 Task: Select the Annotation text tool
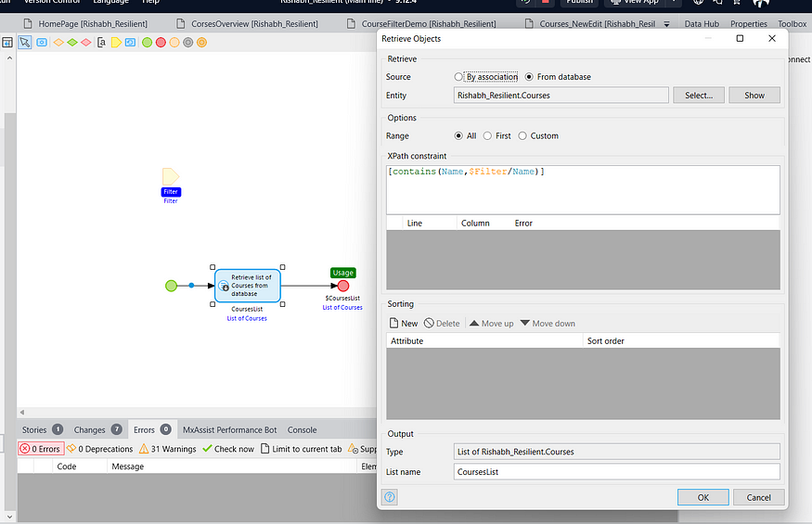pos(101,43)
